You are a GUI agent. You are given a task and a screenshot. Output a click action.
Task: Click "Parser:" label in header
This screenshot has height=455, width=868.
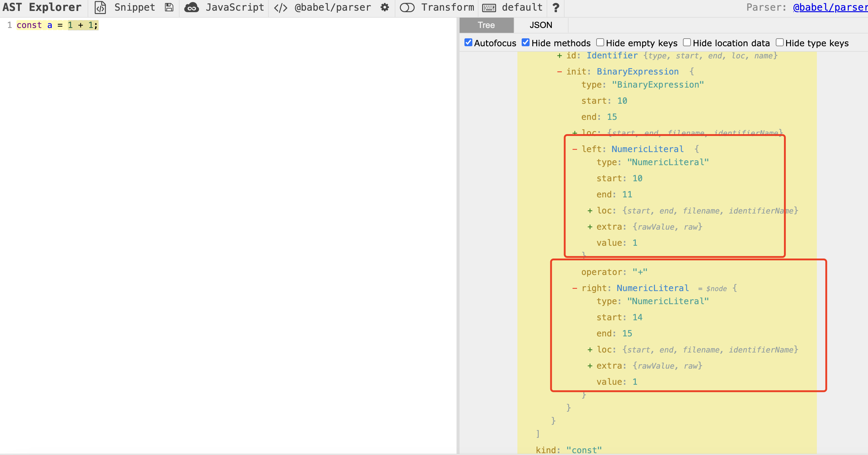tap(766, 7)
